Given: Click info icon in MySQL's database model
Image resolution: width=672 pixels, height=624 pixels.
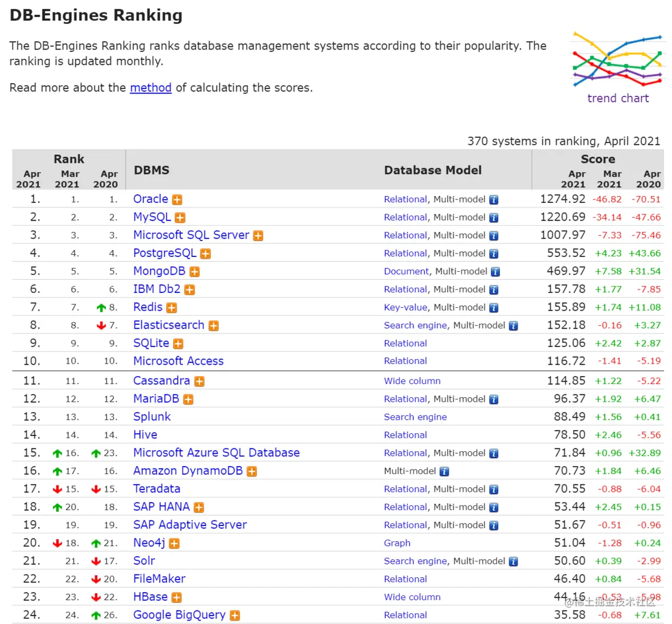Looking at the screenshot, I should (494, 218).
